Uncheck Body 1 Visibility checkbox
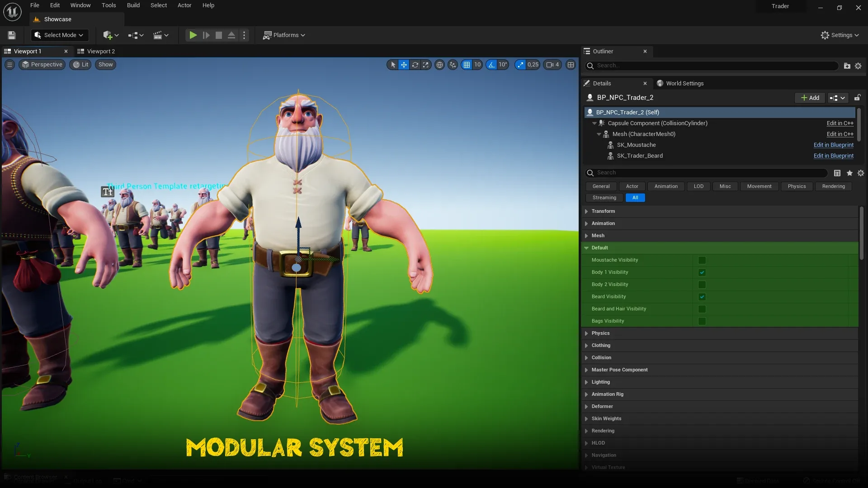The image size is (868, 488). point(702,272)
